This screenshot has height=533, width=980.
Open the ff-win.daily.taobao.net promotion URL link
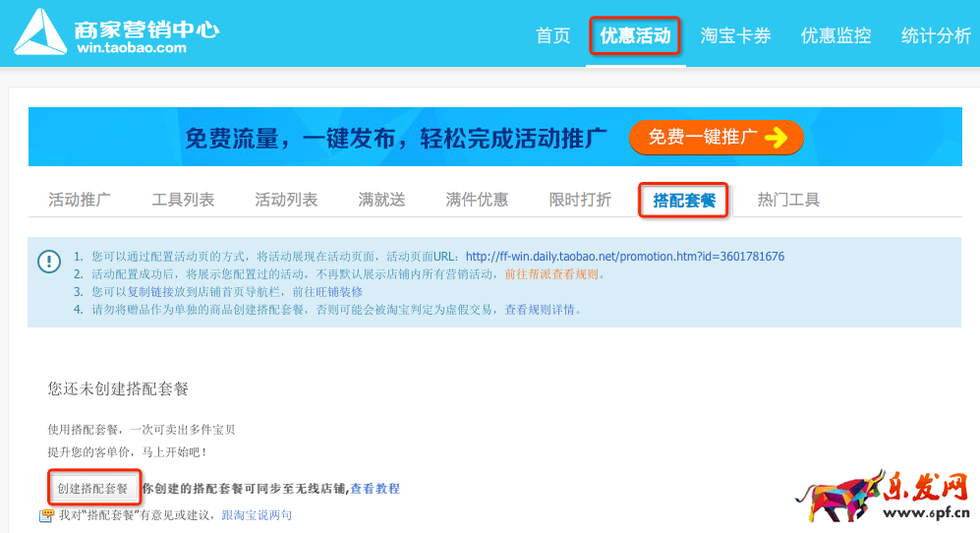624,257
